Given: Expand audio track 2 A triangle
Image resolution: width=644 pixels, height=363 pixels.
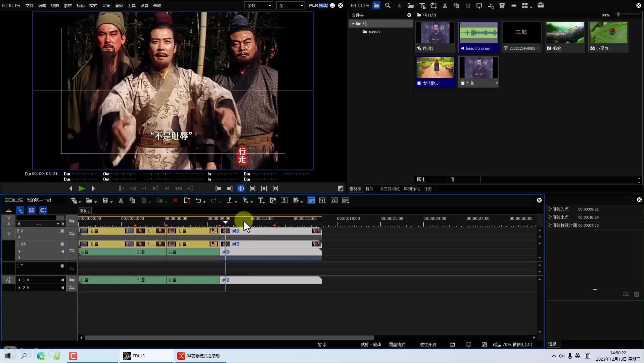Looking at the screenshot, I should (x=19, y=288).
